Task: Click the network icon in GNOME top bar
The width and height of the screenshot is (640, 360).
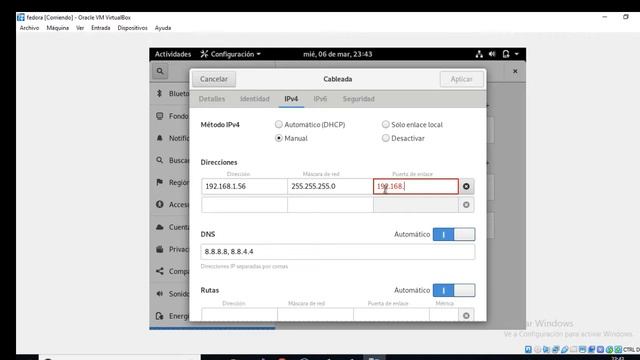Action: pos(479,54)
